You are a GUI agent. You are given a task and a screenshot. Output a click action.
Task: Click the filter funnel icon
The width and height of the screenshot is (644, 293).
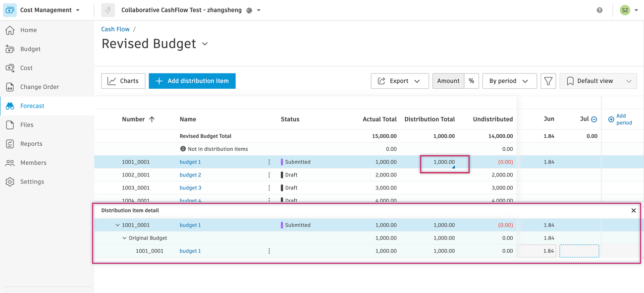(x=548, y=81)
